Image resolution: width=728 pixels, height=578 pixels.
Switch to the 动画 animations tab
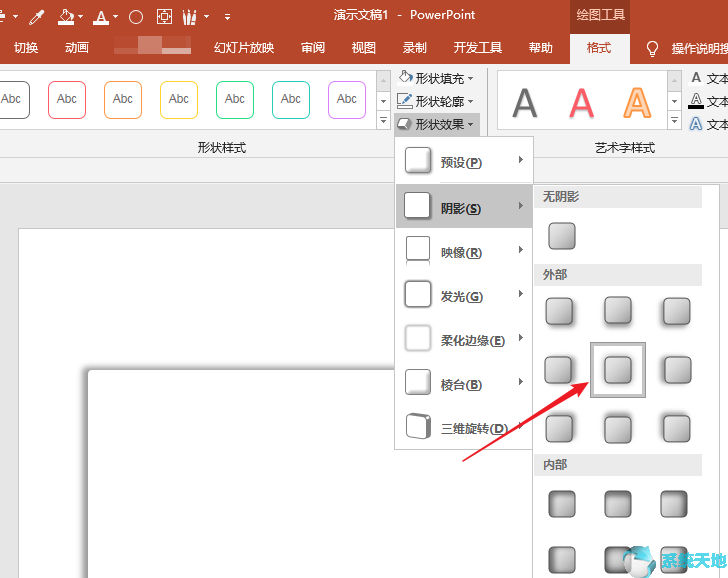click(77, 48)
